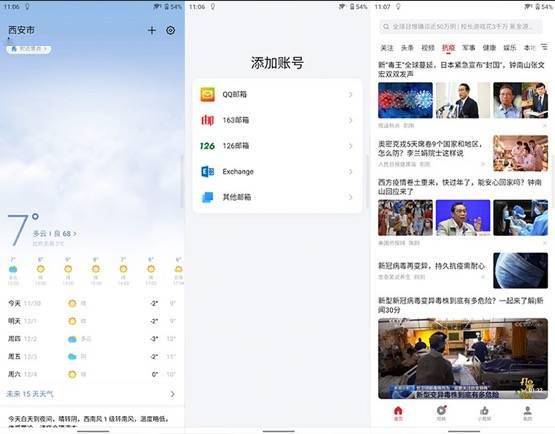555x434 pixels.
Task: Tap the sun icon in 周六 row
Action: 72,374
